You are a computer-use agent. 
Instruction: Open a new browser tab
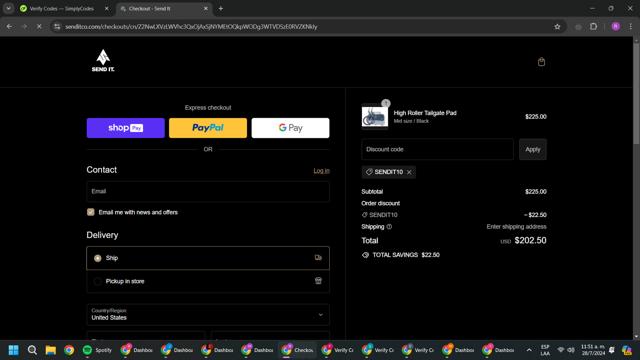221,9
